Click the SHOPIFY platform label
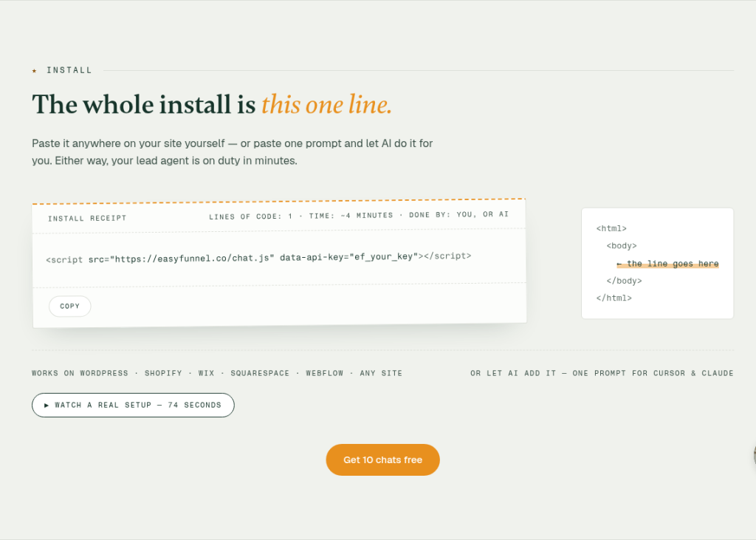 163,373
